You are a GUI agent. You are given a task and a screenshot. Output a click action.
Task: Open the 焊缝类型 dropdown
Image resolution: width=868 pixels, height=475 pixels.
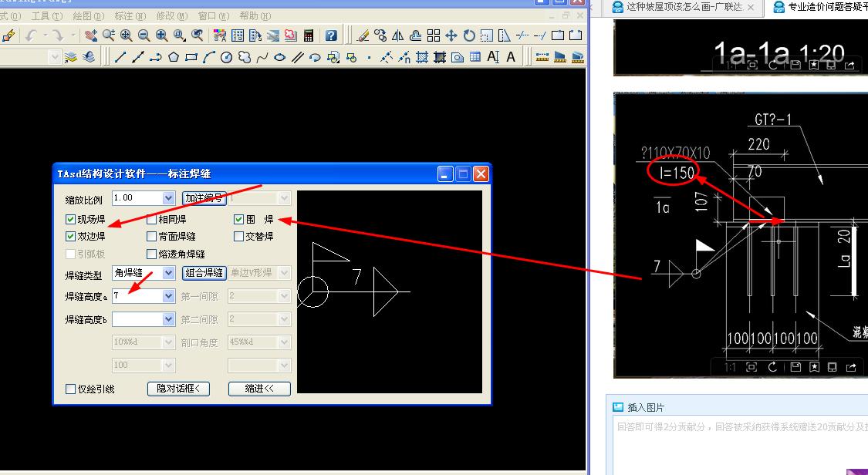pos(169,273)
